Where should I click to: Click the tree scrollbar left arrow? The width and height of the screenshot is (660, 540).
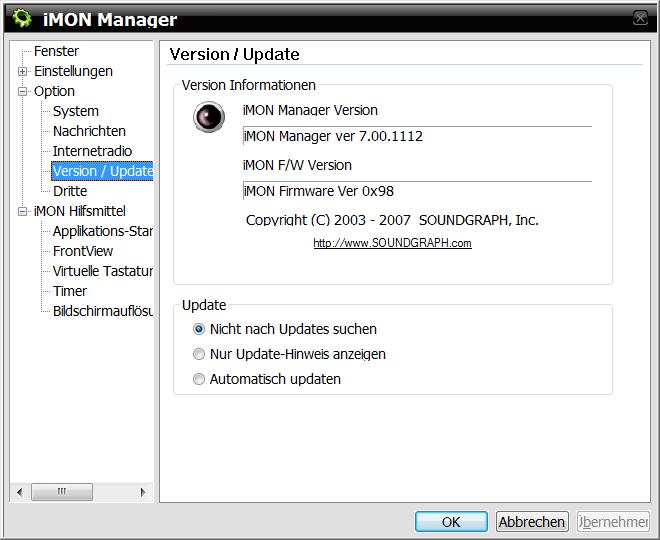click(19, 492)
